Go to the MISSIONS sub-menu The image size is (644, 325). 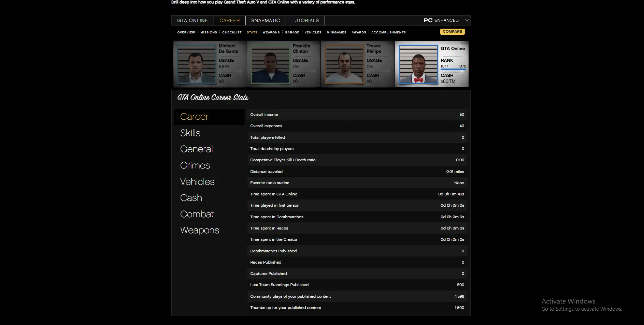(x=209, y=32)
